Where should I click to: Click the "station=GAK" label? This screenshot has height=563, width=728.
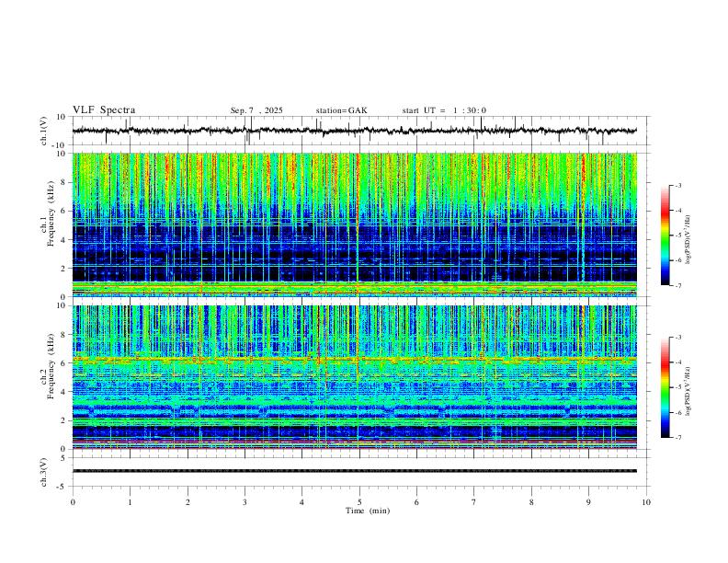341,110
